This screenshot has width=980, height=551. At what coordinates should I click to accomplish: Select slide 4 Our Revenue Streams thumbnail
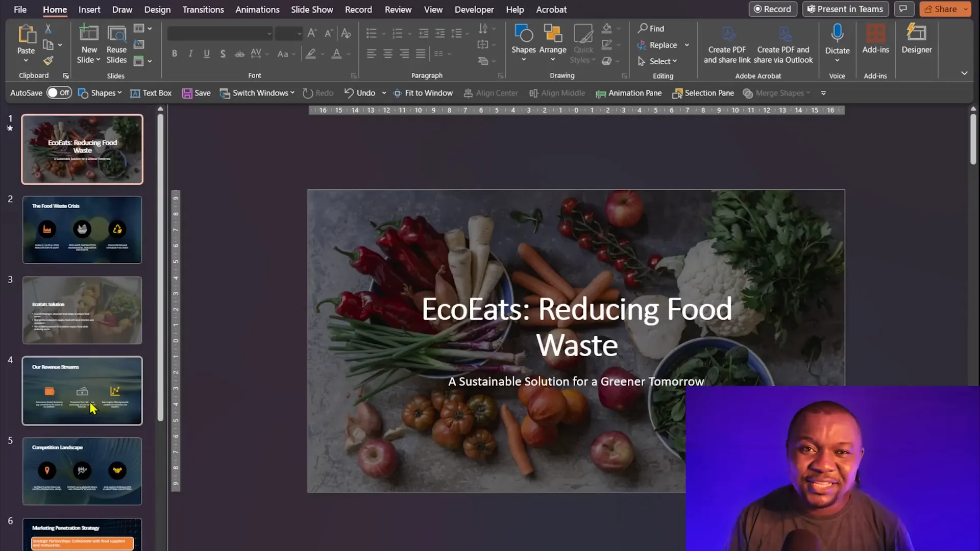tap(82, 391)
